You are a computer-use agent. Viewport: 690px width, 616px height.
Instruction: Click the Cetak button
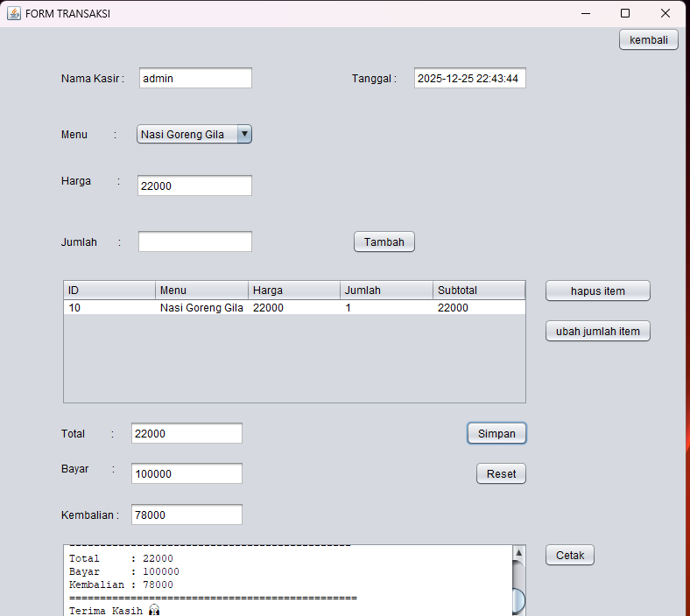pos(569,555)
